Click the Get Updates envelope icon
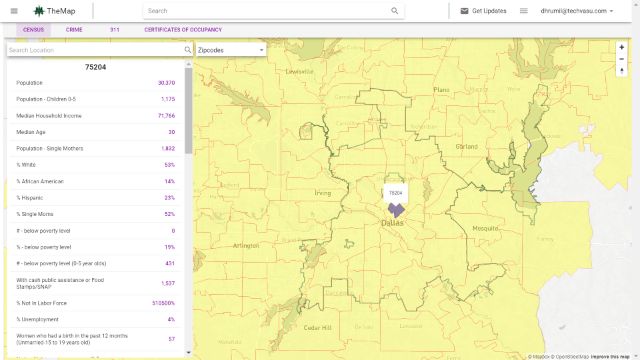Image resolution: width=640 pixels, height=360 pixels. pos(464,11)
